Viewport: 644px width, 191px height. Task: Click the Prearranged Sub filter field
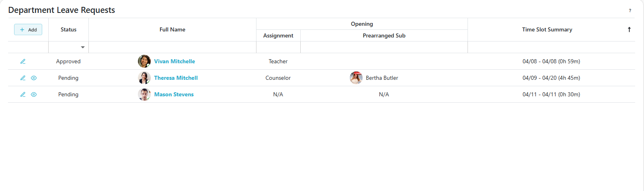(384, 47)
